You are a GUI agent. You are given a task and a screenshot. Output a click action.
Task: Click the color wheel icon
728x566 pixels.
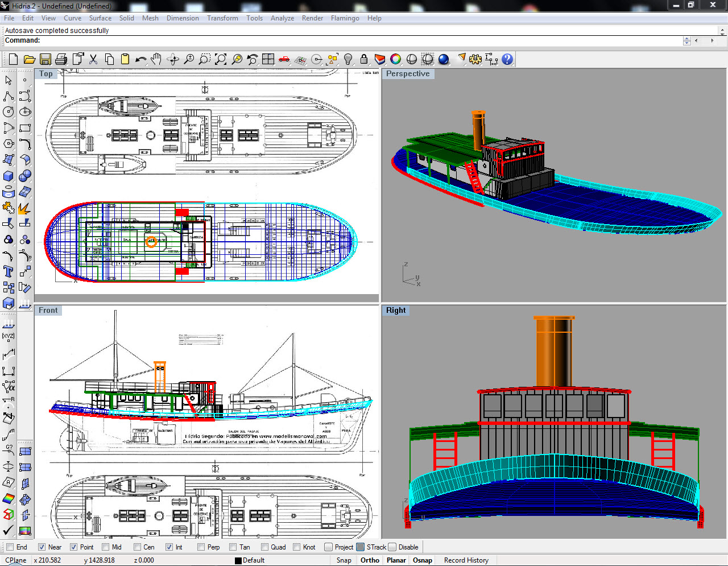396,59
